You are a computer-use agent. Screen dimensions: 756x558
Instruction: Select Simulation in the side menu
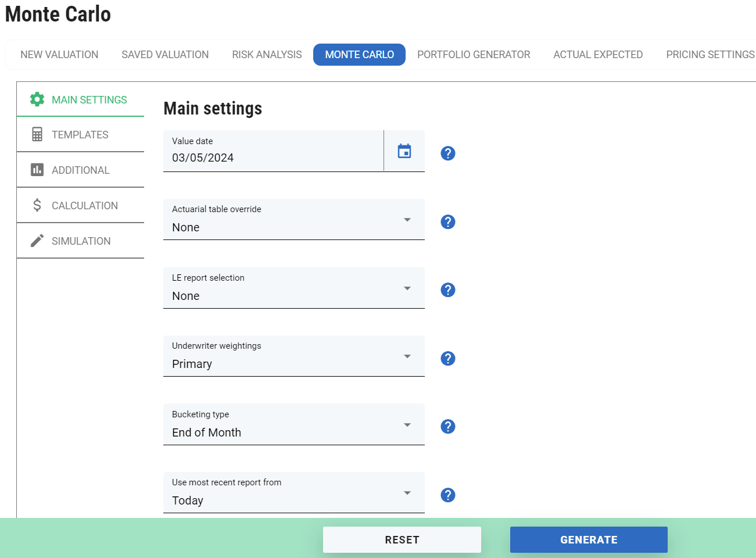coord(80,241)
